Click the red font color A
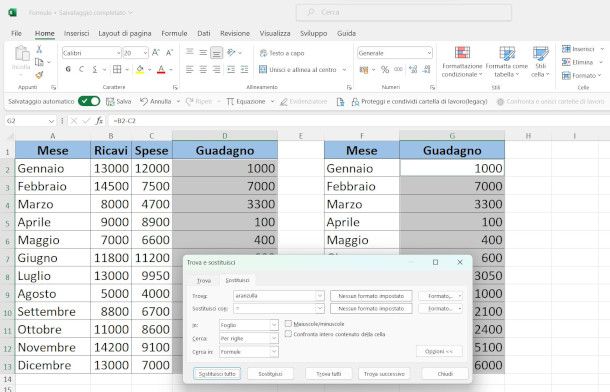This screenshot has width=610, height=392. pyautogui.click(x=161, y=70)
